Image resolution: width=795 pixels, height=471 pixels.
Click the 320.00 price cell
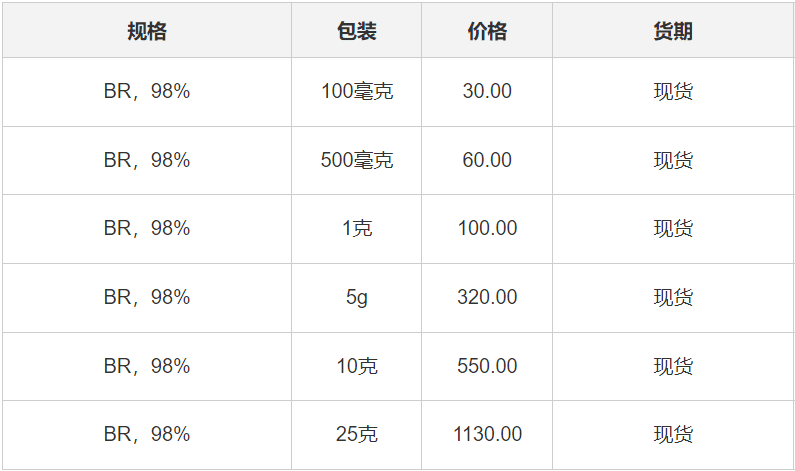click(x=487, y=297)
